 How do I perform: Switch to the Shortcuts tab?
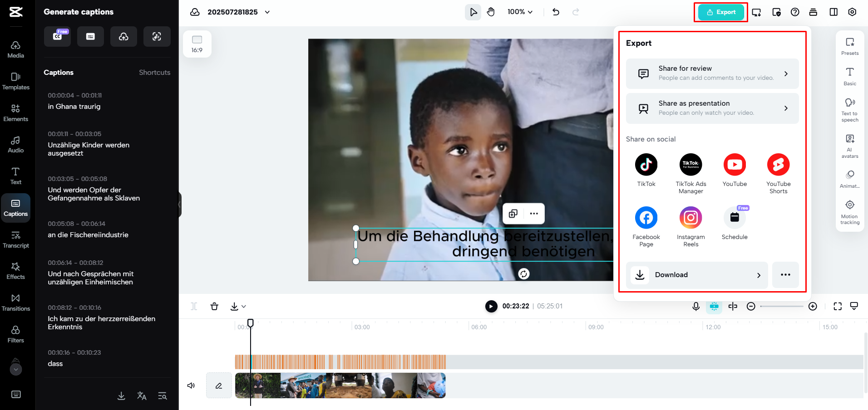point(154,72)
